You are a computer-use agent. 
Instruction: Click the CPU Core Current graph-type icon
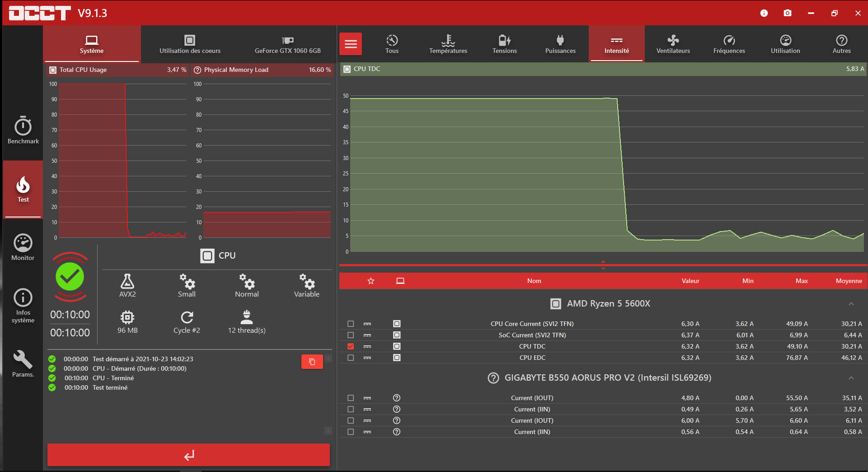367,324
